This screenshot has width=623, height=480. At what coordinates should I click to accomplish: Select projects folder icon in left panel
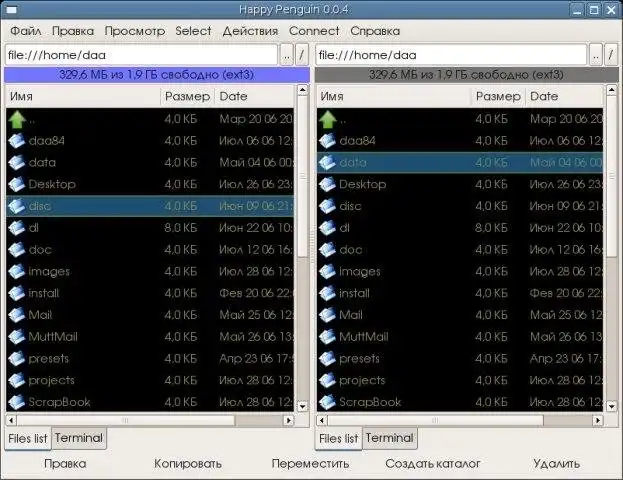[x=17, y=380]
